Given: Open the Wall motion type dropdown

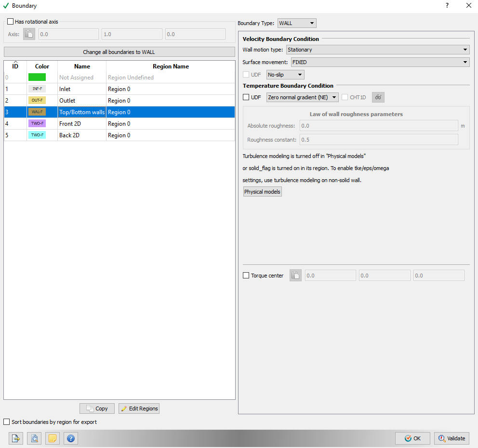Looking at the screenshot, I should coord(378,49).
